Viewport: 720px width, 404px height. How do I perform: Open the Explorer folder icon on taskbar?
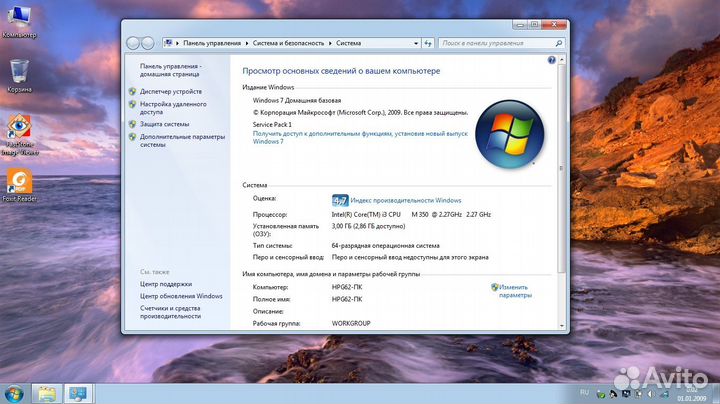pos(47,394)
